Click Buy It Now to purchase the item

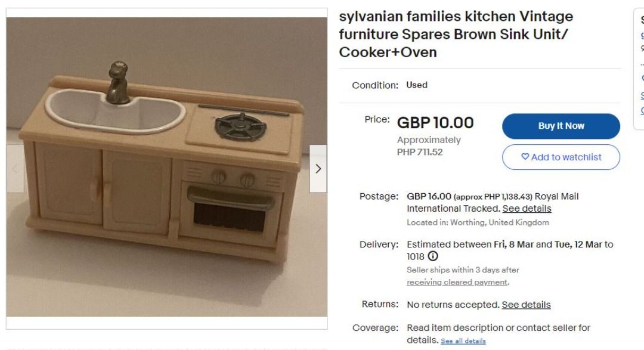pos(561,126)
